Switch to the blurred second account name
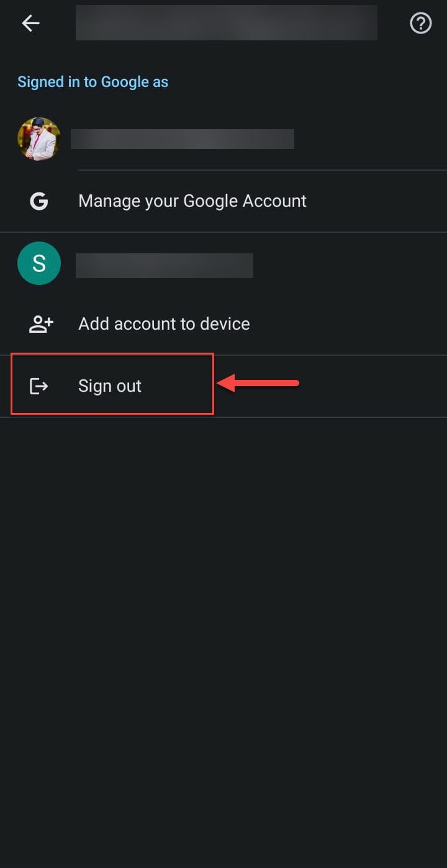The height and width of the screenshot is (868, 447). 165,265
